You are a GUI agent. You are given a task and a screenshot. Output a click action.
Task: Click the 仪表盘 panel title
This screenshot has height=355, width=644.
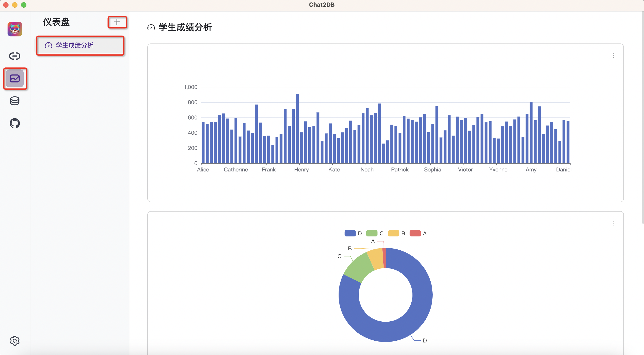coord(56,22)
